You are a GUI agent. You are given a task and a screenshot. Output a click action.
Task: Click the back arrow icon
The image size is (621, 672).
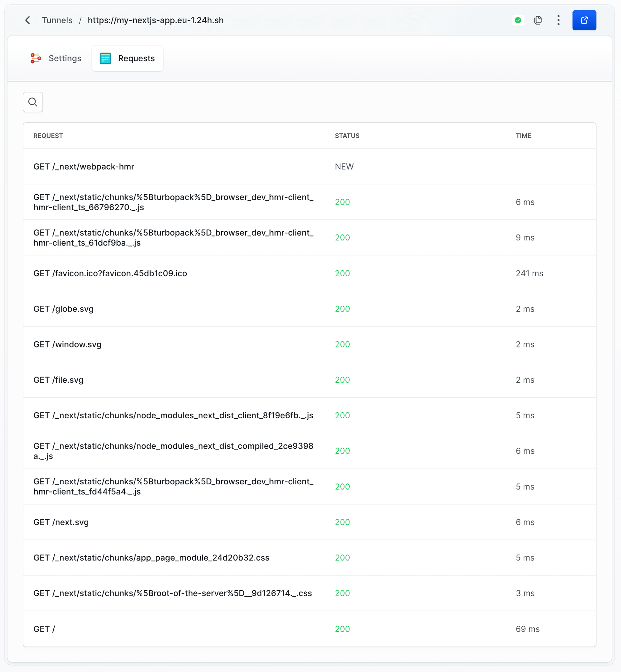(28, 20)
